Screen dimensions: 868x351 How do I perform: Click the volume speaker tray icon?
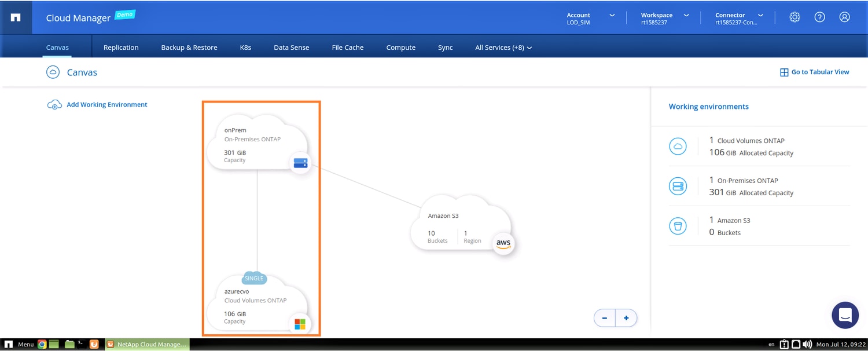click(807, 344)
